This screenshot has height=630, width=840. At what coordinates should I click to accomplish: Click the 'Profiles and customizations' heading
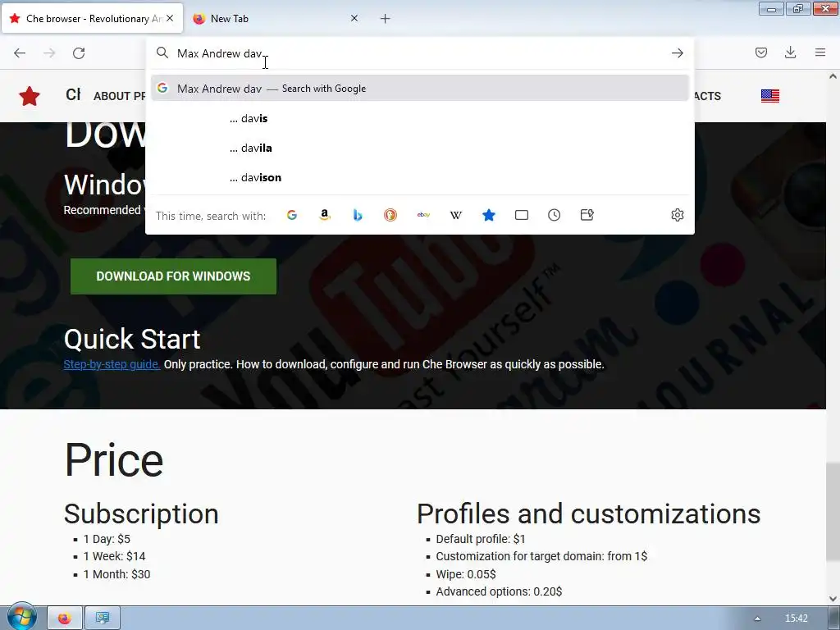click(589, 514)
